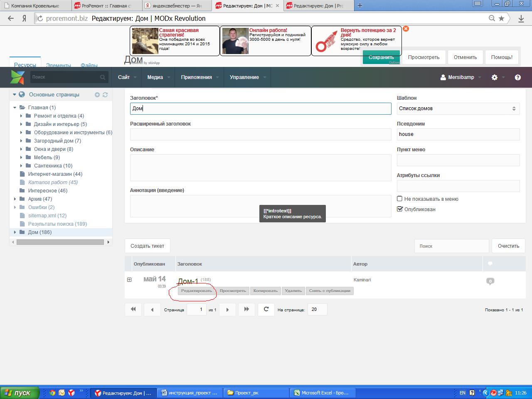Launch Yandex browser from quick launch
The image size is (532, 399).
tap(71, 392)
